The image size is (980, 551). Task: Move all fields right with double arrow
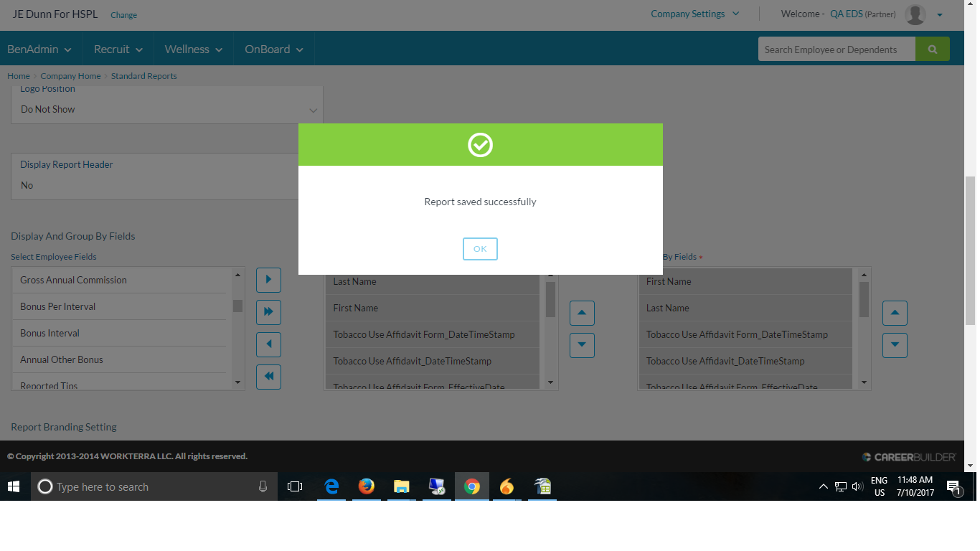[268, 312]
